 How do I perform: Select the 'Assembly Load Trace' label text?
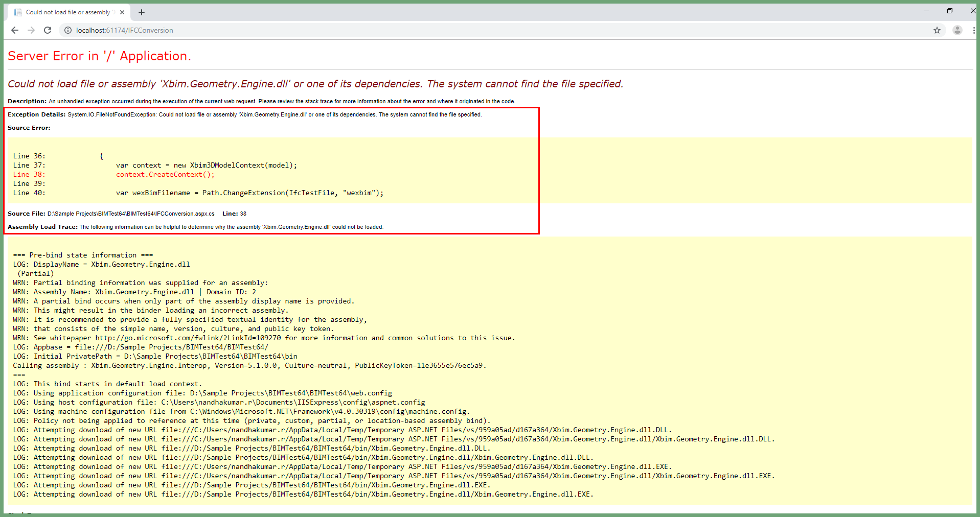tap(42, 227)
